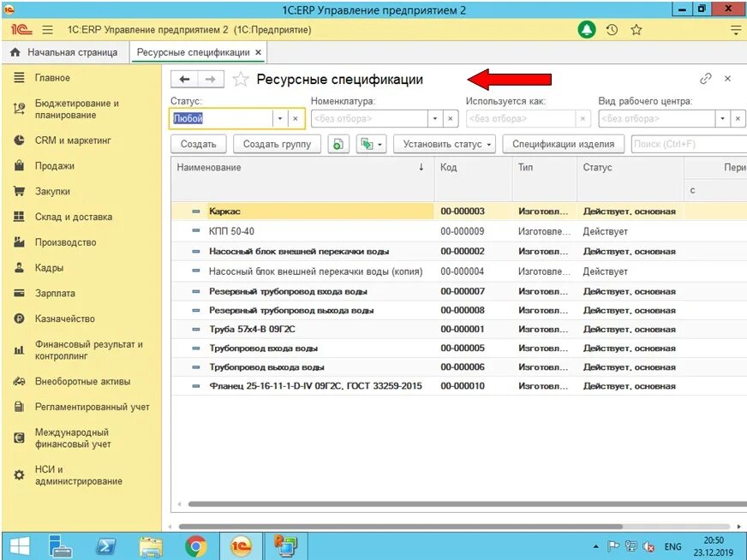
Task: Switch to Начальная страница tab
Action: 65,52
